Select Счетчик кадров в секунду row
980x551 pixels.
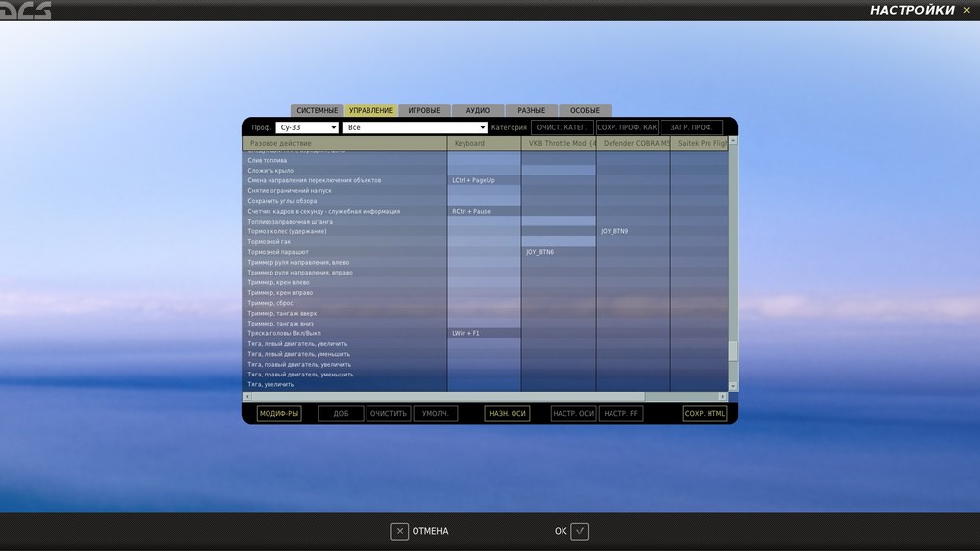point(345,212)
